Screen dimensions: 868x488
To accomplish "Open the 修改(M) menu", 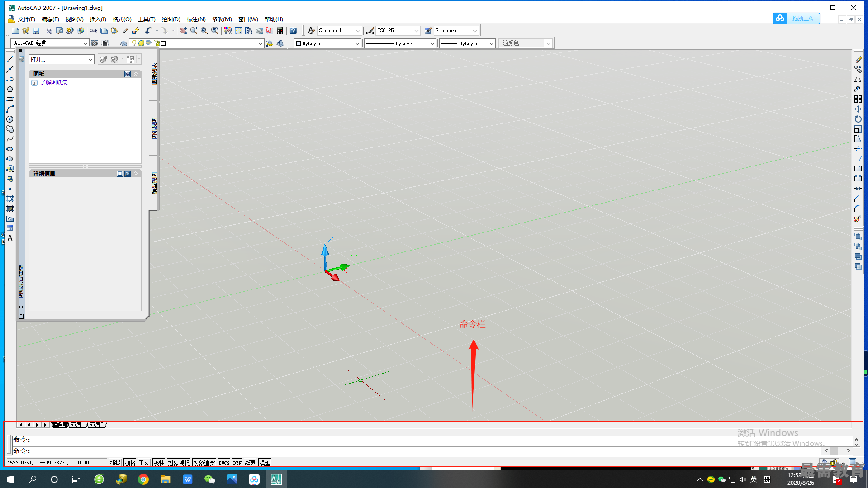I will click(x=222, y=19).
